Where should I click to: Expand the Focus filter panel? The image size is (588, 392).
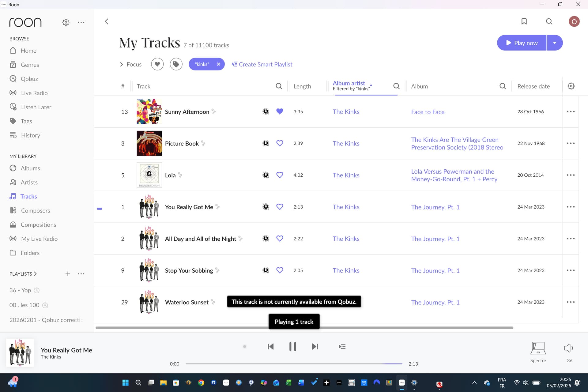(131, 64)
